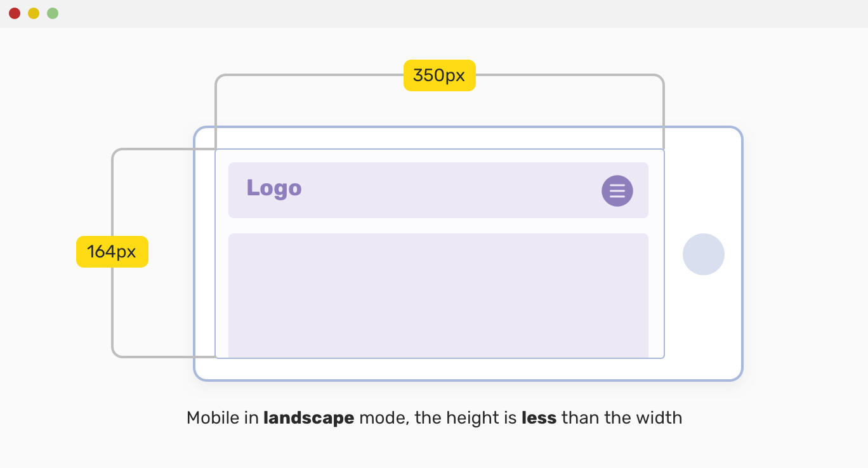
Task: Click the words "Mobile in" in caption
Action: pyautogui.click(x=223, y=418)
